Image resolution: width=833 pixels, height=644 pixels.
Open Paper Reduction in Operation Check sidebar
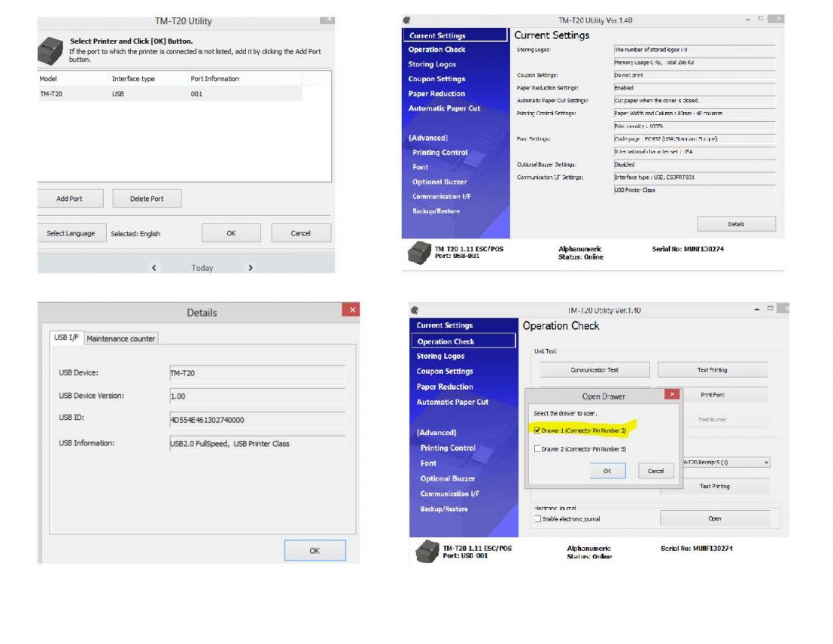pyautogui.click(x=445, y=387)
